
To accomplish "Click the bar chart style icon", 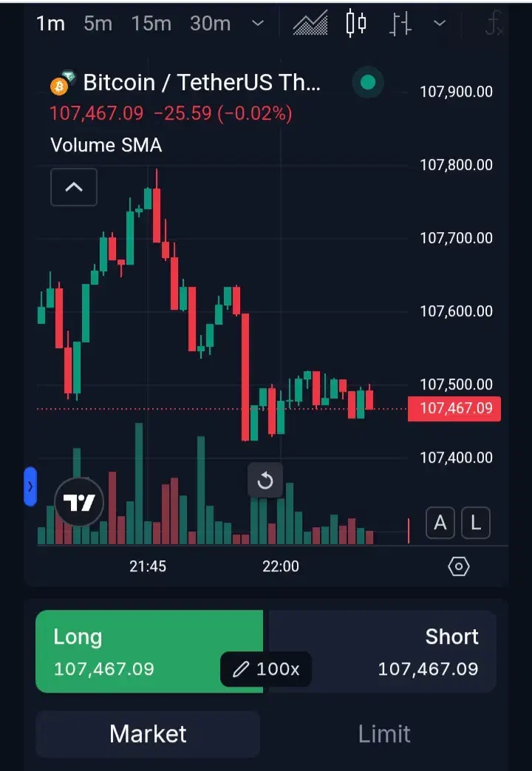I will (400, 24).
